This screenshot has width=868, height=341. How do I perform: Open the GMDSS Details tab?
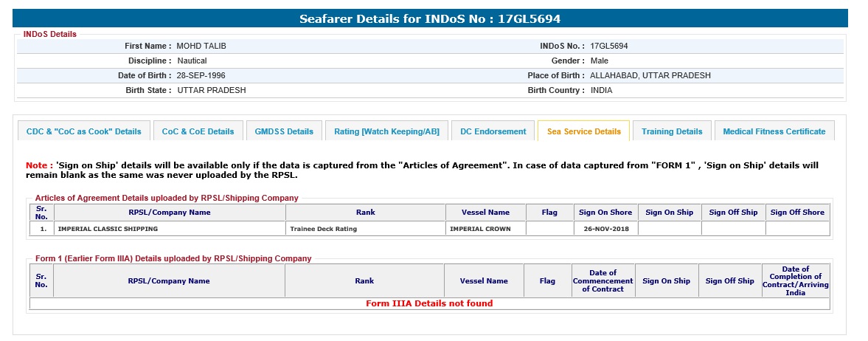284,131
